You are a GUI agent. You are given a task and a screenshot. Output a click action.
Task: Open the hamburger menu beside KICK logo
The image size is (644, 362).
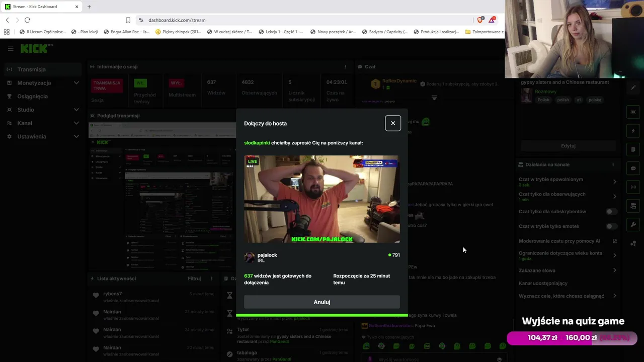[x=11, y=49]
